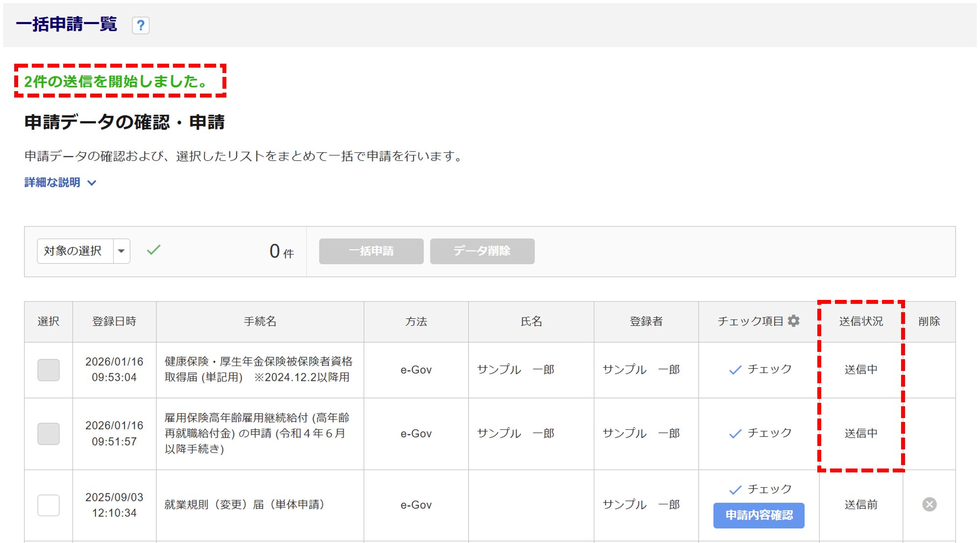
Task: Open check item settings gear icon
Action: (794, 321)
